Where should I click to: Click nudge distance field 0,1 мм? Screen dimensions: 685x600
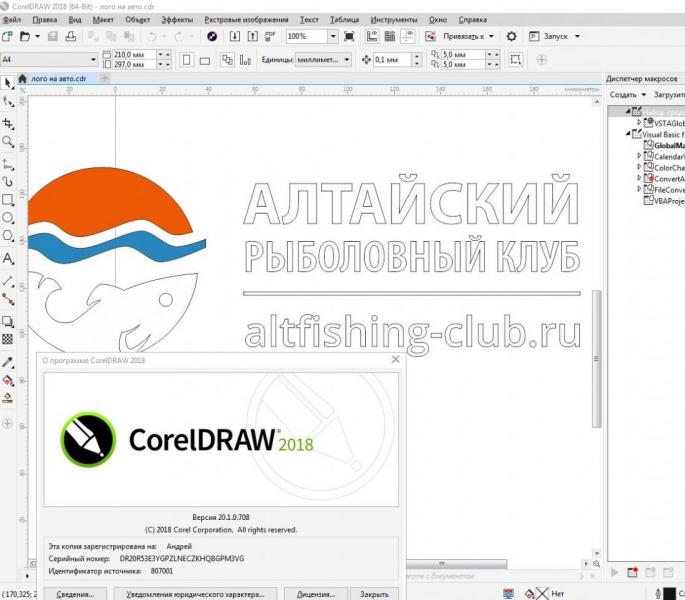392,59
